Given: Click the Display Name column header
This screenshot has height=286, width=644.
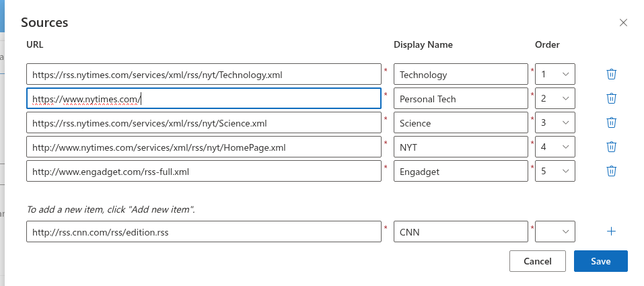Looking at the screenshot, I should 423,44.
